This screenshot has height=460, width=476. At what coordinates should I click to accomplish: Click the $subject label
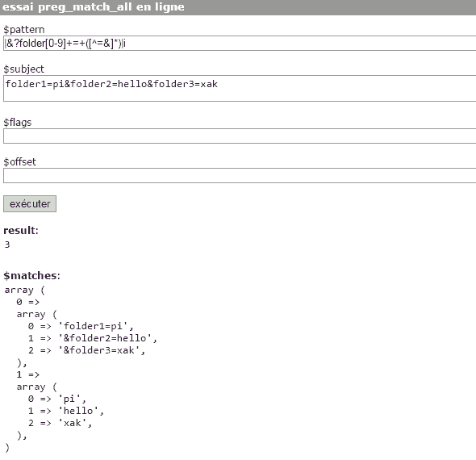[x=24, y=69]
